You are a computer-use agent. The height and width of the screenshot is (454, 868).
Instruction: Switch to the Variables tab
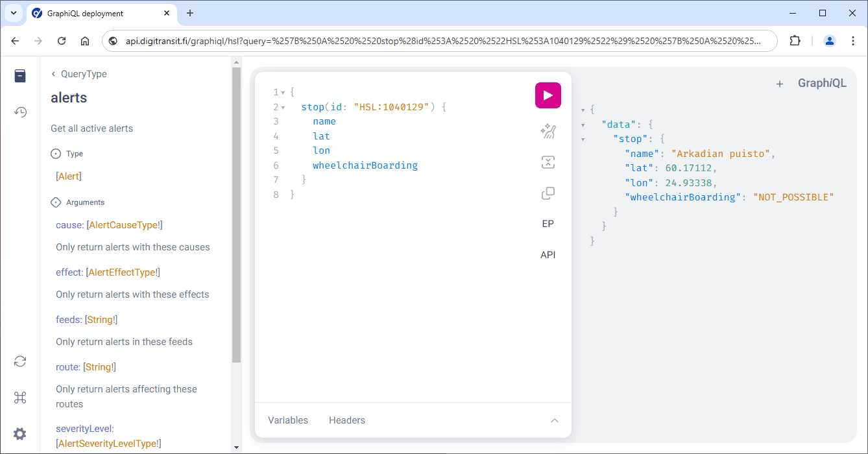pyautogui.click(x=288, y=420)
